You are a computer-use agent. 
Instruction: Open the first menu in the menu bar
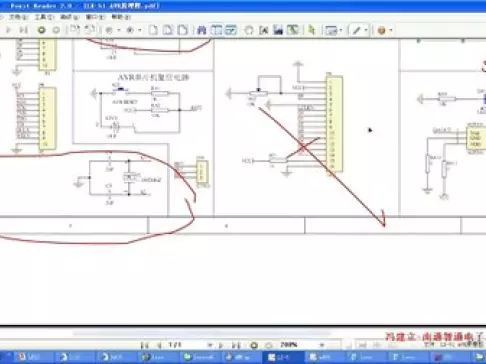(x=18, y=17)
